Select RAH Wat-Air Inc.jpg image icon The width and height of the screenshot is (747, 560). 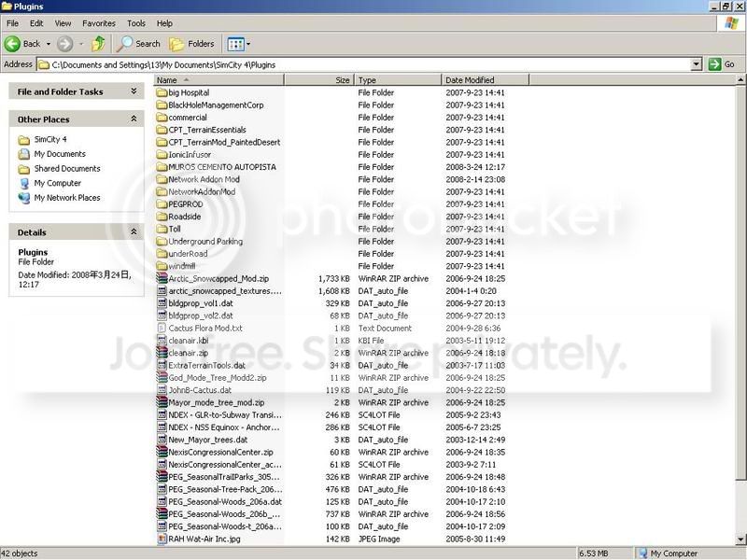(162, 539)
